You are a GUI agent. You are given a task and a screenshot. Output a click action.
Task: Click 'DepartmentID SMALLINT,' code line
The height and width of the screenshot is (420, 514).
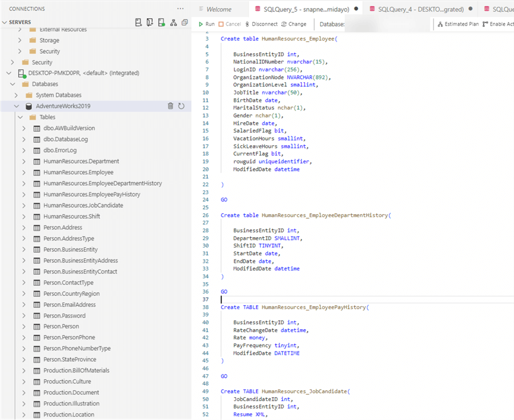[268, 238]
